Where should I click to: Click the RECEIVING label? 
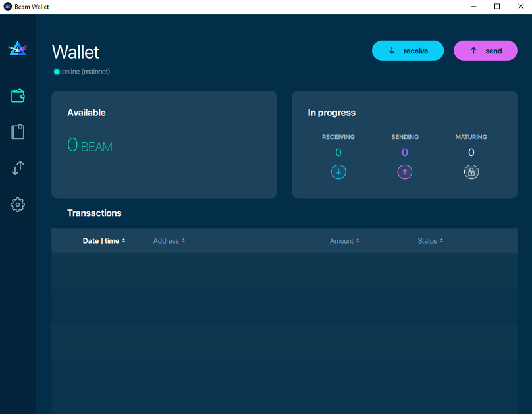pyautogui.click(x=338, y=137)
